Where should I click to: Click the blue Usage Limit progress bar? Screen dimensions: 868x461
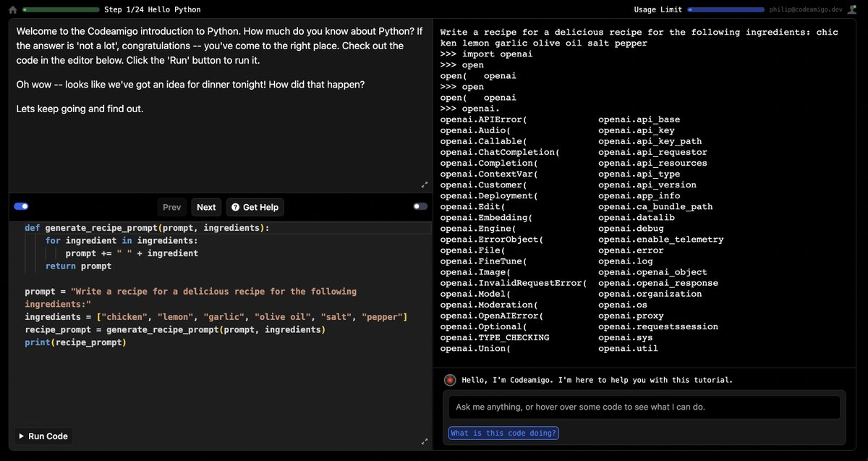coord(726,9)
